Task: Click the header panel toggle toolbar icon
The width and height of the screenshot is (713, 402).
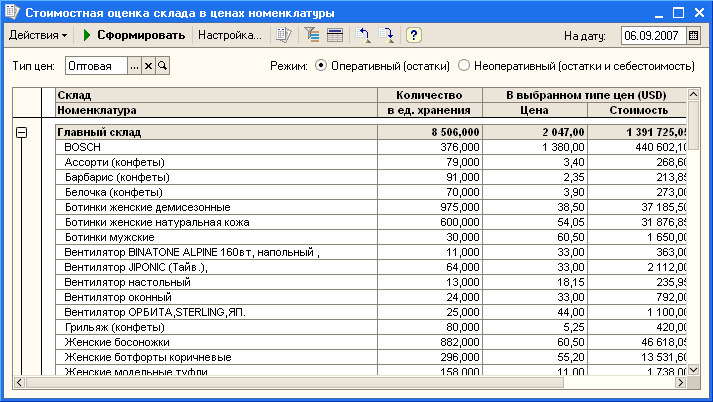Action: [334, 35]
